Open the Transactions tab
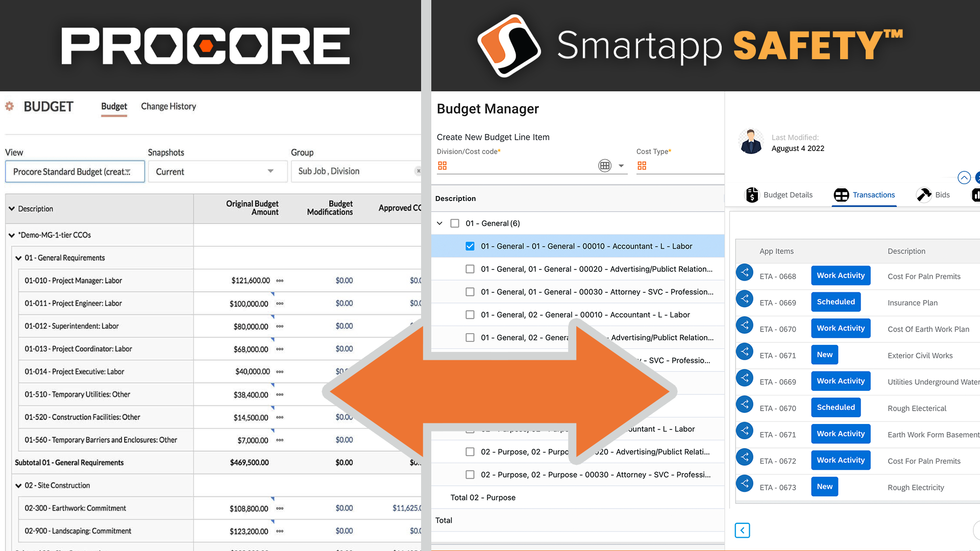This screenshot has width=980, height=551. [864, 195]
